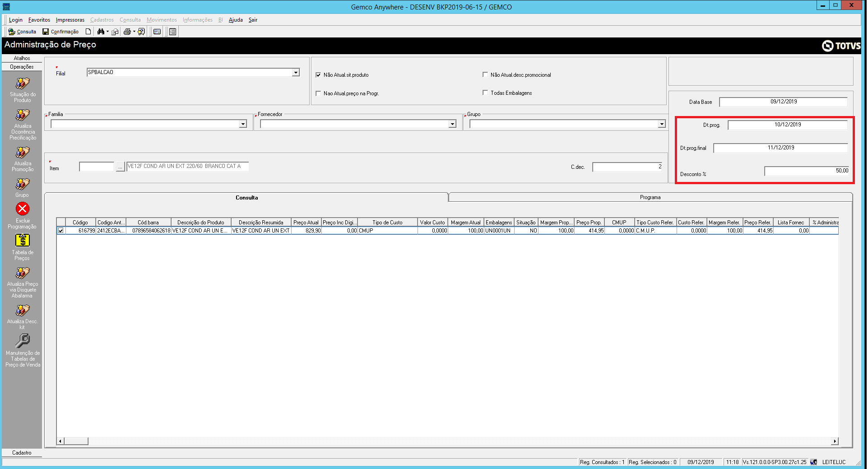Click the card panel toolbar icon
This screenshot has height=469, width=868.
157,32
